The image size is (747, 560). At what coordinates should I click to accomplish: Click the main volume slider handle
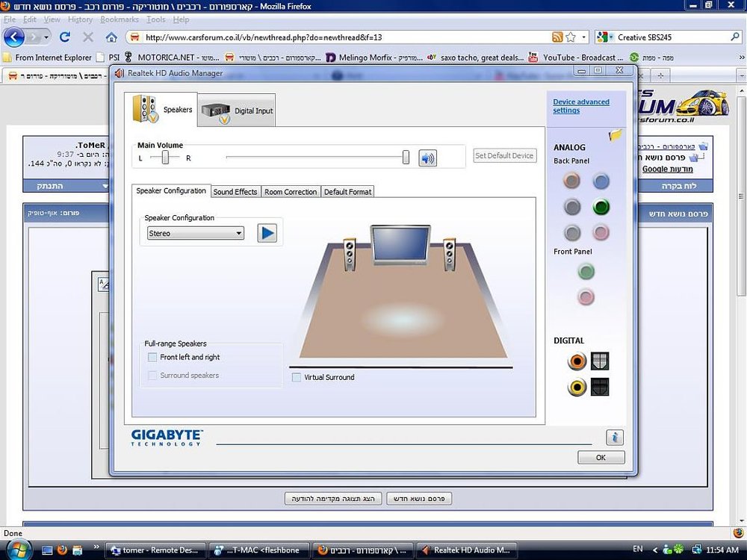pyautogui.click(x=406, y=157)
